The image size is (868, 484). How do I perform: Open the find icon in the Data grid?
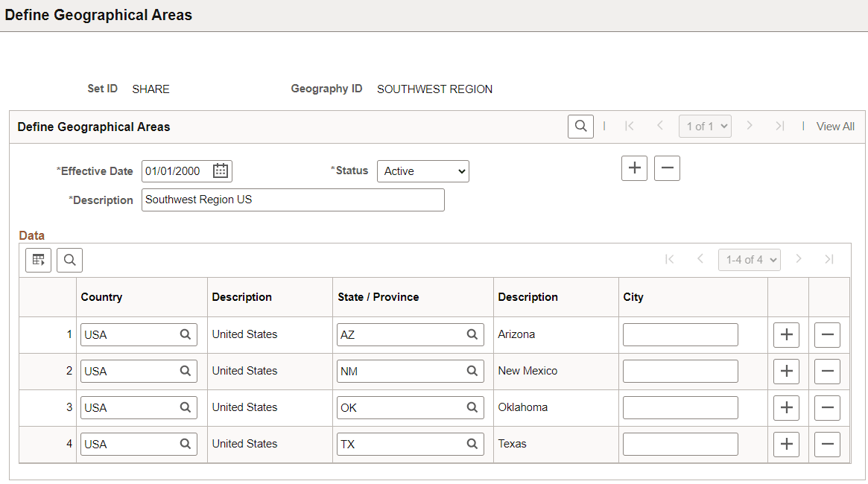[x=69, y=260]
